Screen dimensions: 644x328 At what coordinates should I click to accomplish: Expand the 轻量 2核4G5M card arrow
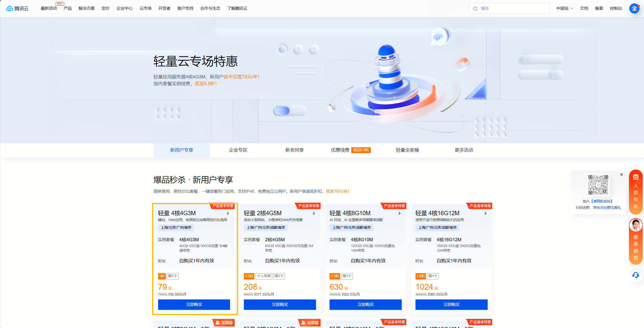pos(314,213)
